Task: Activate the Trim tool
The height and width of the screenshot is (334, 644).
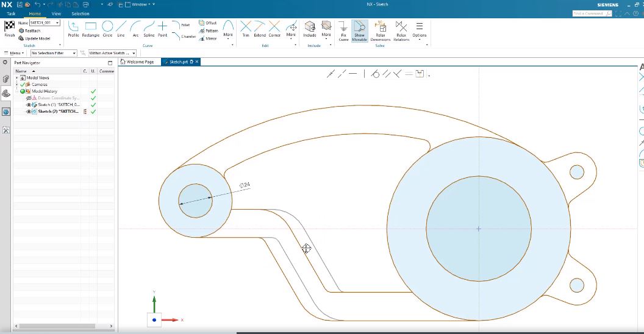Action: [x=246, y=29]
